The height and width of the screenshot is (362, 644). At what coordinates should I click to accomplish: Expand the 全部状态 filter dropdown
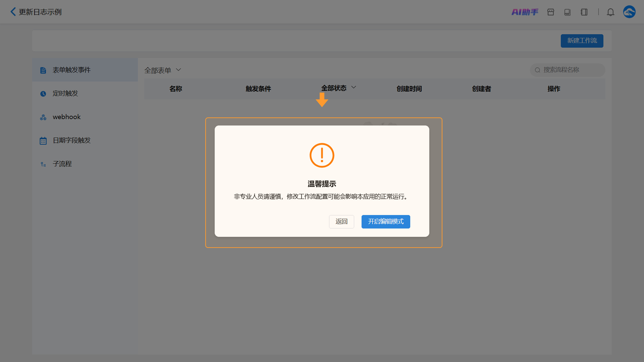pyautogui.click(x=338, y=88)
